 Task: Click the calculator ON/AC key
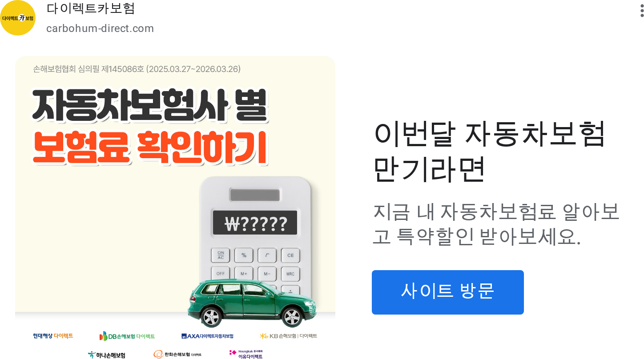tap(221, 255)
